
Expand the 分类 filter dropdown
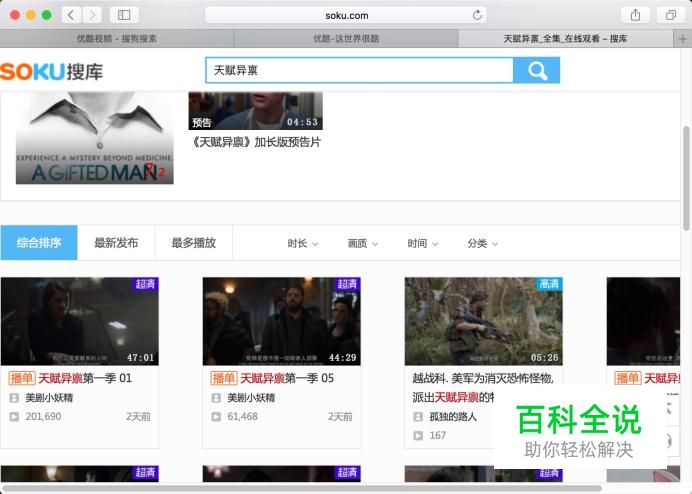click(x=483, y=243)
